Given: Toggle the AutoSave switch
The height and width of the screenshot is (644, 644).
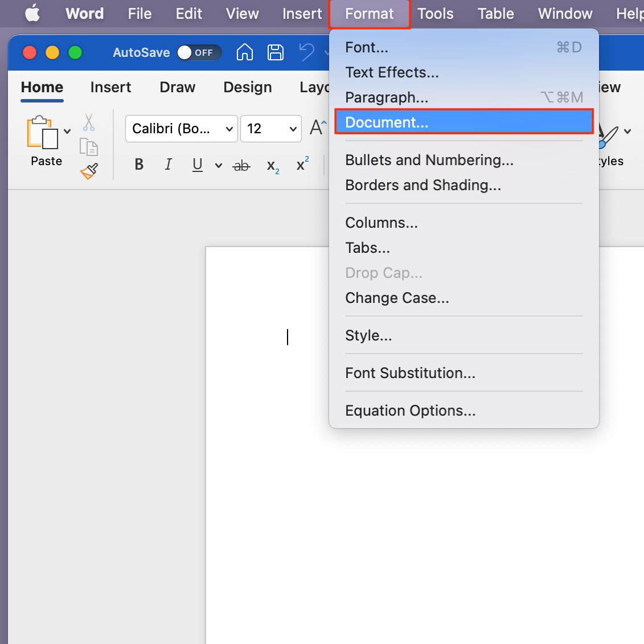Looking at the screenshot, I should [x=198, y=52].
